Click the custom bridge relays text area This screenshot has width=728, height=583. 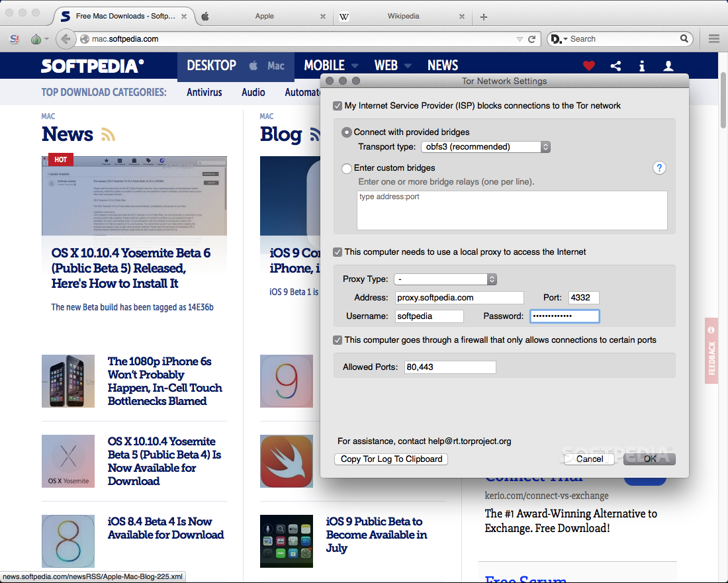point(512,210)
